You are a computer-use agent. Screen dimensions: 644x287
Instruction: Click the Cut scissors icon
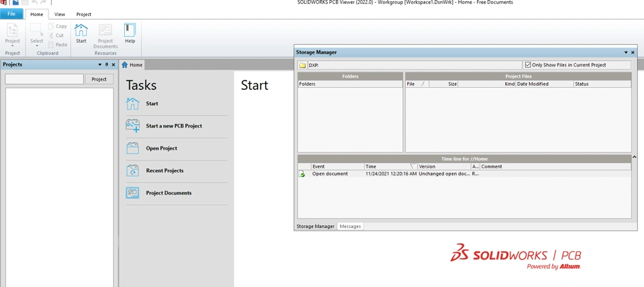(x=51, y=36)
